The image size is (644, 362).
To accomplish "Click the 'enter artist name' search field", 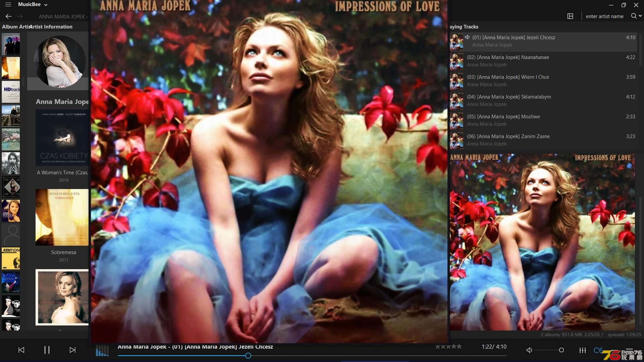I will point(604,16).
